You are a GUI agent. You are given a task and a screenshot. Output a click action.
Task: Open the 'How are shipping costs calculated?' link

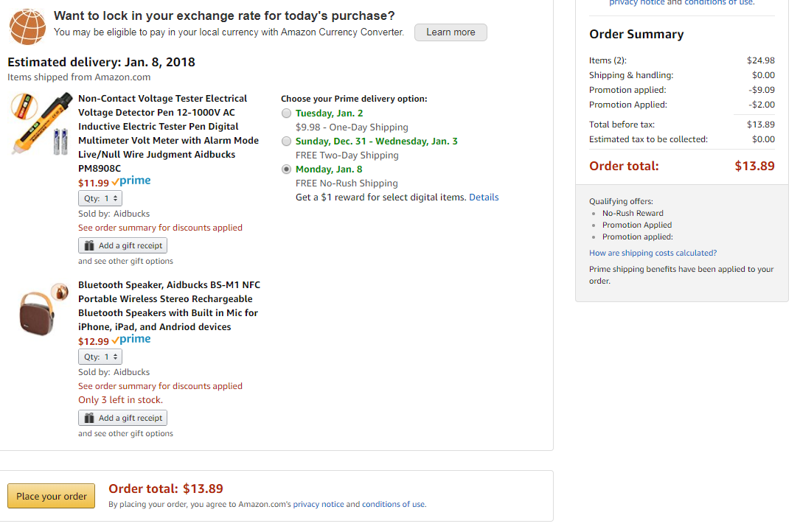653,253
